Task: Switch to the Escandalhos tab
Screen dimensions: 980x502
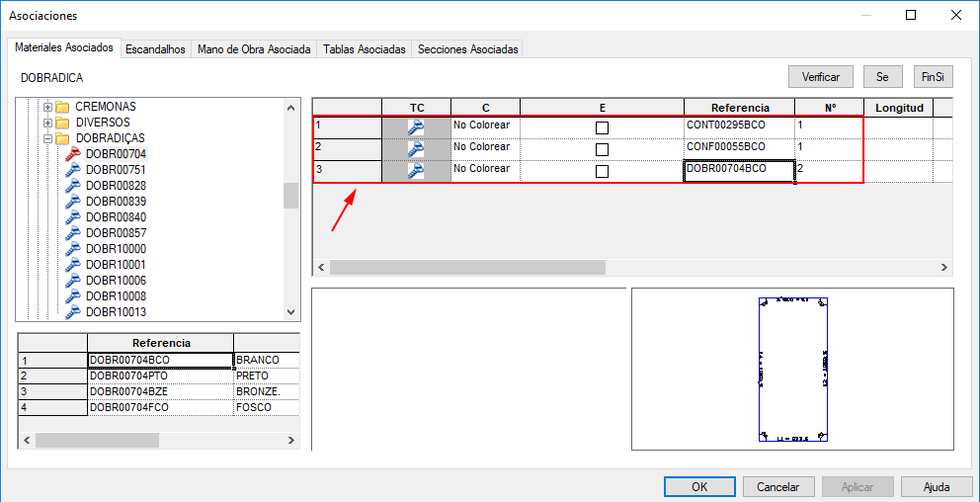Action: [x=155, y=49]
